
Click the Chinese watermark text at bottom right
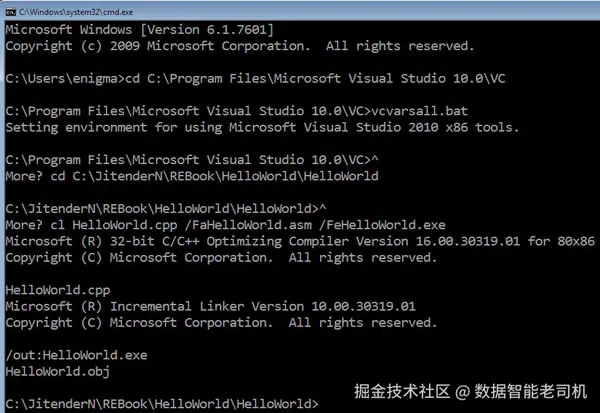click(470, 391)
